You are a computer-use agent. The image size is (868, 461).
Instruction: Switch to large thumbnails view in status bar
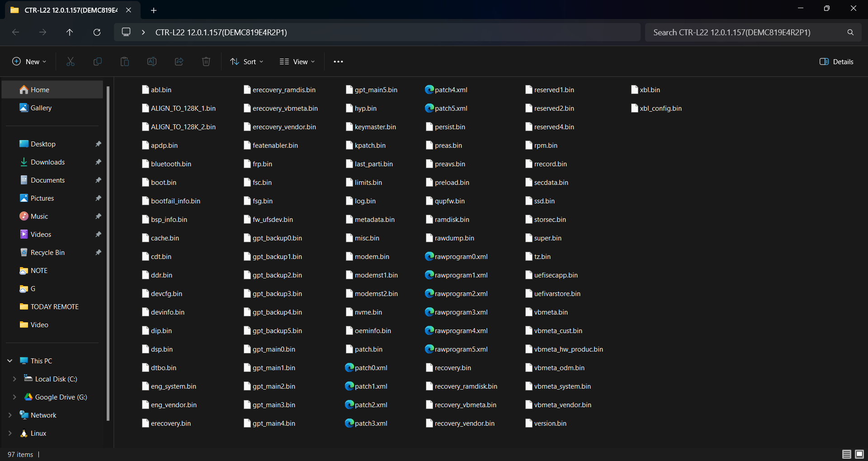tap(859, 454)
